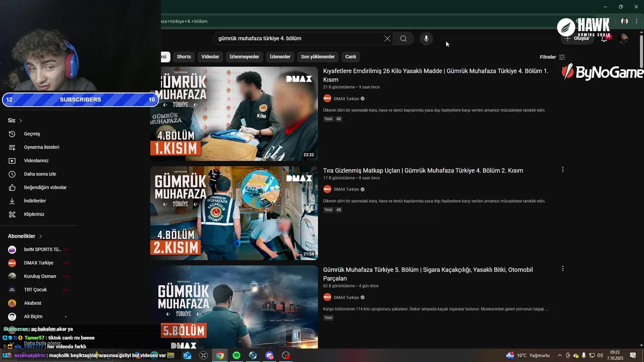The width and height of the screenshot is (644, 362).
Task: Click the "62 B görüntüleme" view count text
Action: pyautogui.click(x=339, y=286)
